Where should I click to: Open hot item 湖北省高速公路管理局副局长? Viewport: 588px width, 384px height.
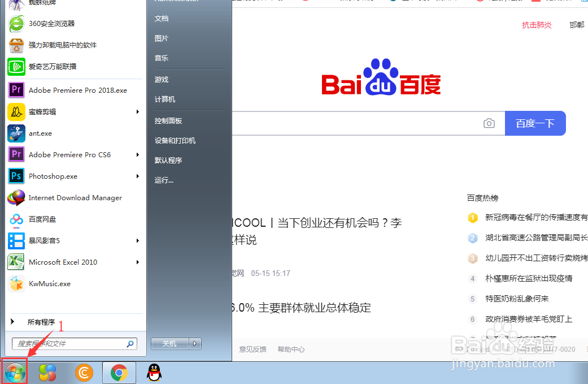coord(536,238)
